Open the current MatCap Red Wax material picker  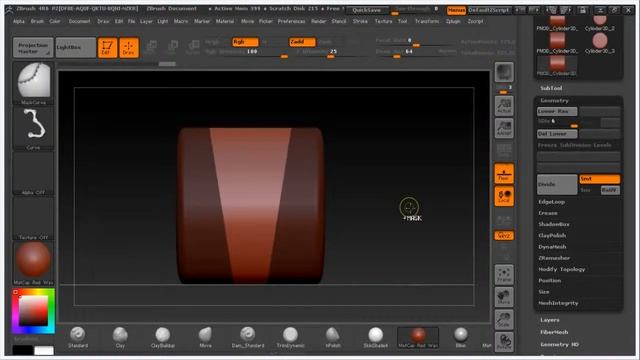(x=33, y=263)
